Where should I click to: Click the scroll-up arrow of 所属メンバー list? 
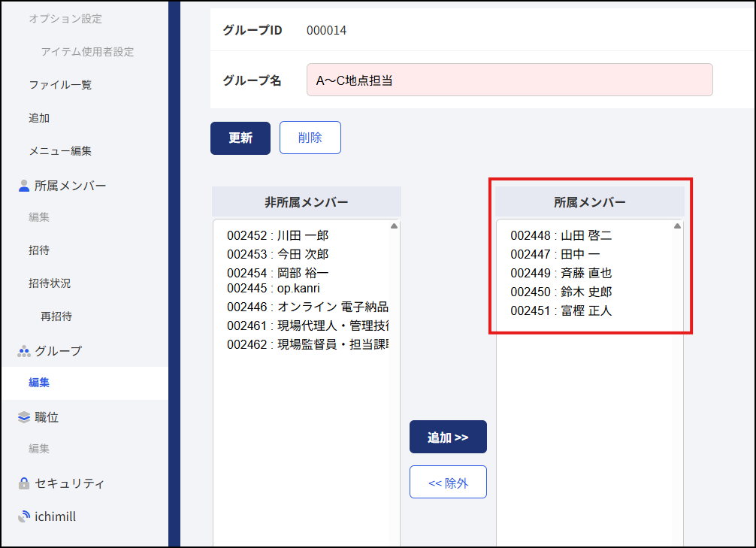677,226
